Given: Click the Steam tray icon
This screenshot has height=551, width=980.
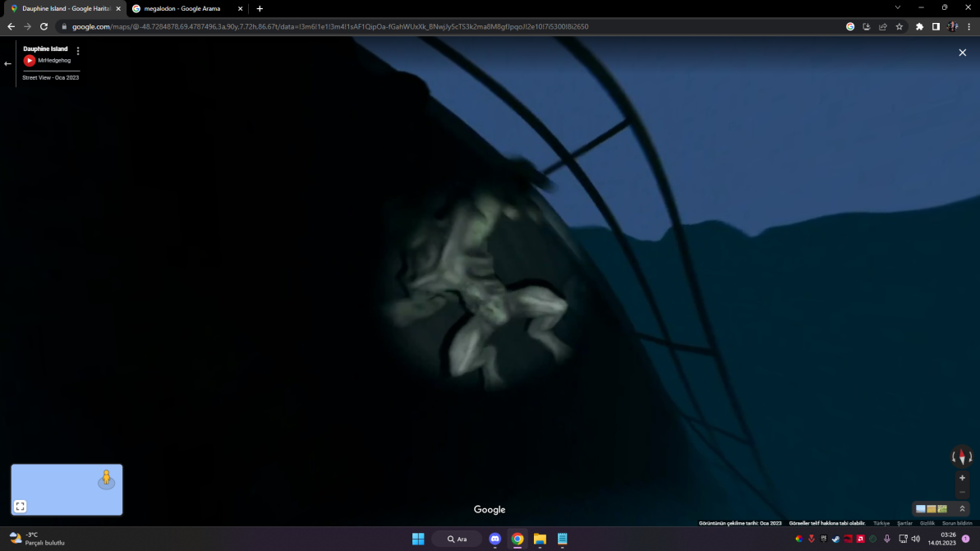Looking at the screenshot, I should click(x=835, y=539).
